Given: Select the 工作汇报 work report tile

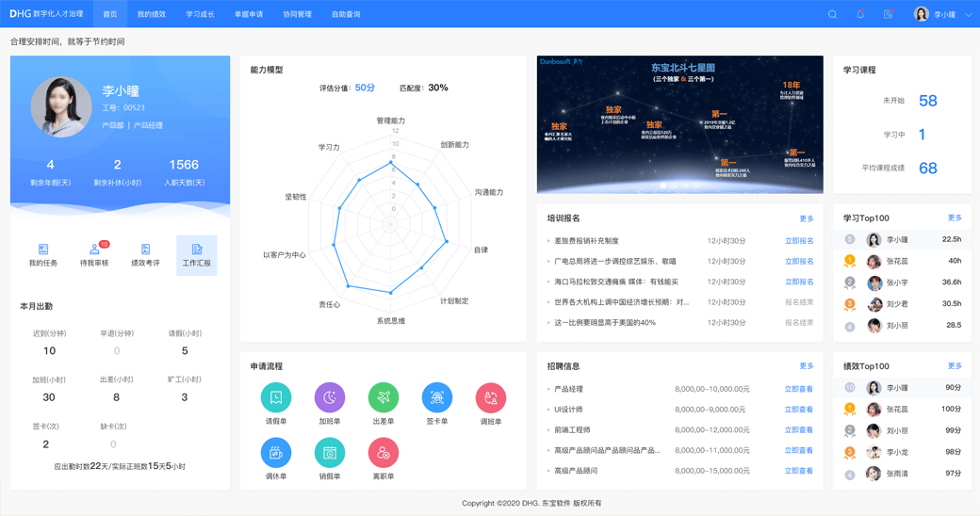Looking at the screenshot, I should (x=197, y=254).
